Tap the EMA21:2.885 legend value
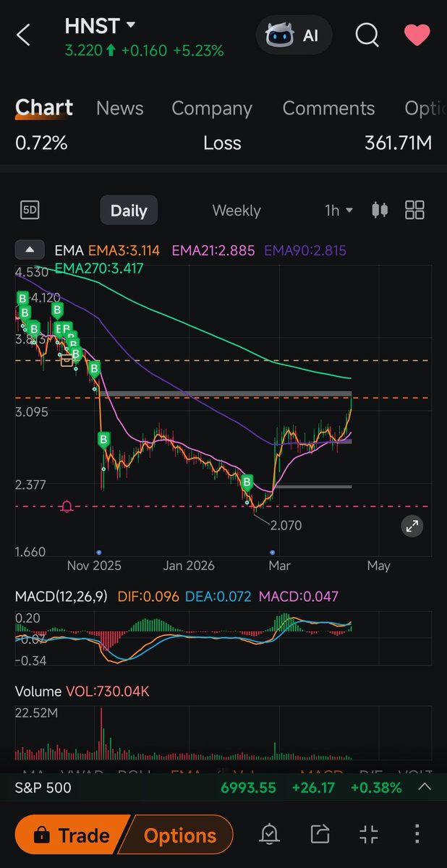447x868 pixels. (213, 251)
